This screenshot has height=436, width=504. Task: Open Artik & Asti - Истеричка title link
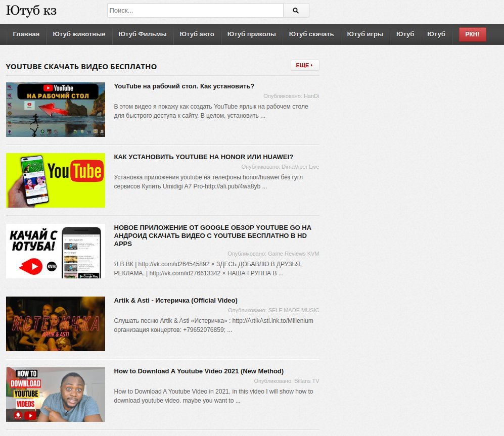pyautogui.click(x=175, y=301)
